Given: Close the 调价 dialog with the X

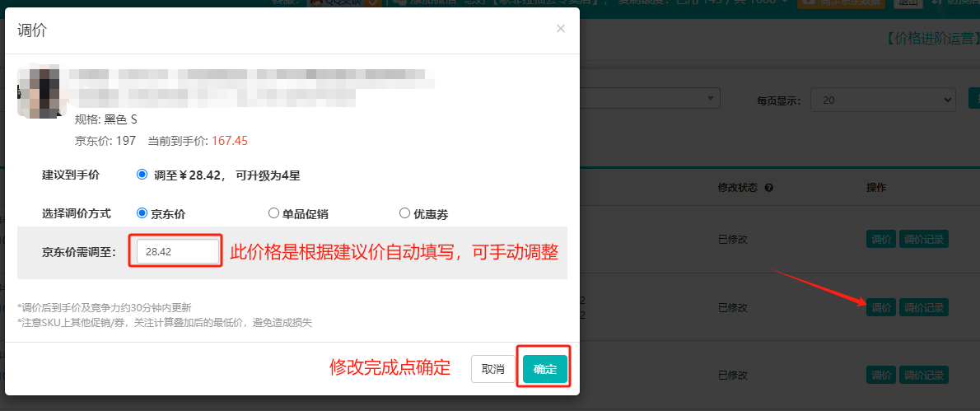Looking at the screenshot, I should point(560,29).
